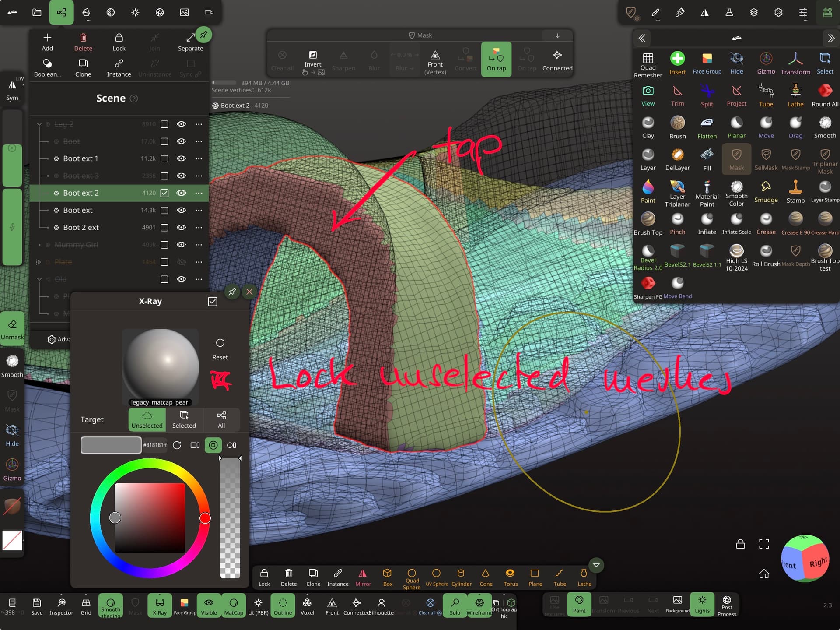The height and width of the screenshot is (630, 840).
Task: Click the Trim tool icon
Action: click(677, 95)
